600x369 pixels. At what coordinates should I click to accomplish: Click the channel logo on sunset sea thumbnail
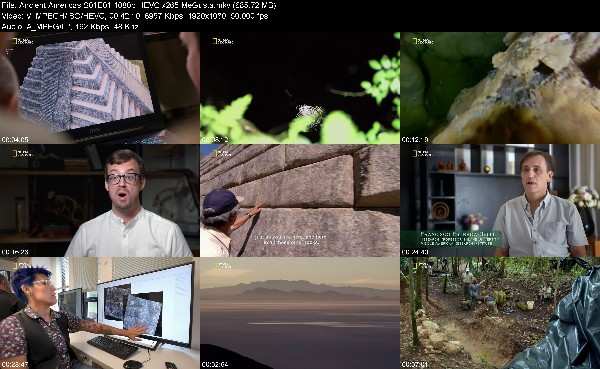pos(223,266)
